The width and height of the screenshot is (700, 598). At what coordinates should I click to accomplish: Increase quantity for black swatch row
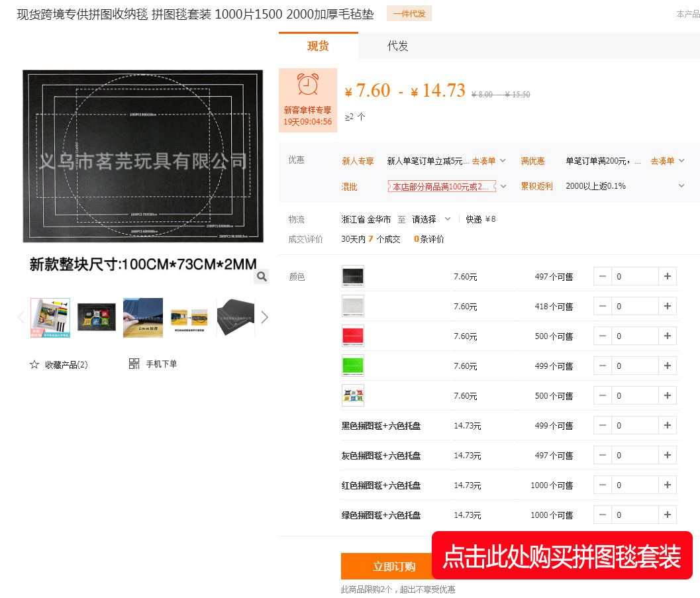pos(668,276)
